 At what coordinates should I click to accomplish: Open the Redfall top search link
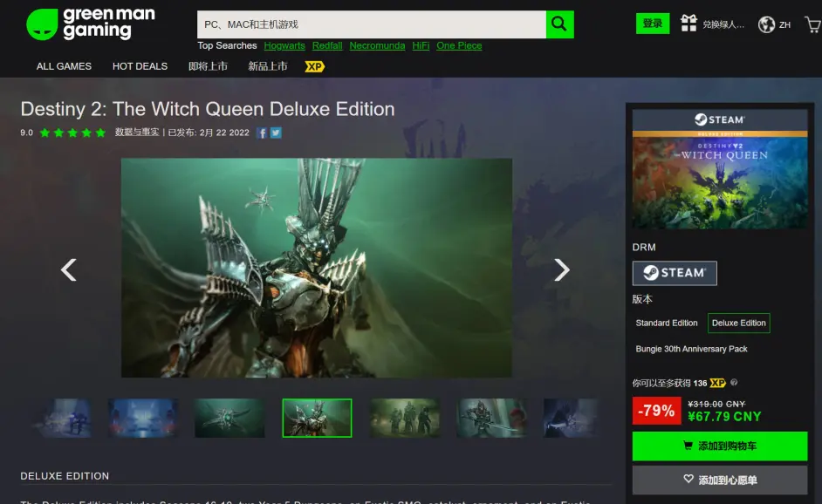327,45
